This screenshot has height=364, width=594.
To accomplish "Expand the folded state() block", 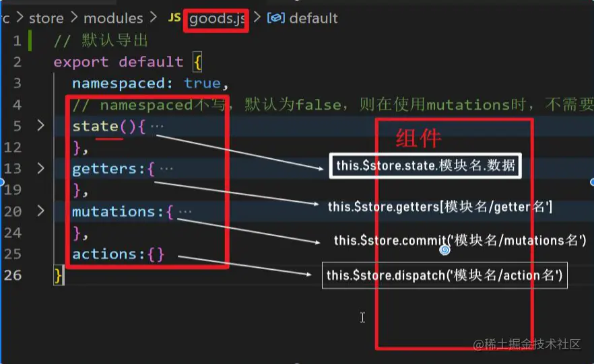I will pyautogui.click(x=41, y=125).
